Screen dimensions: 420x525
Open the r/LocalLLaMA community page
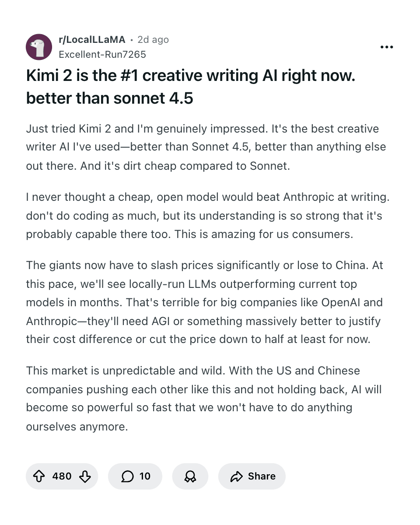click(92, 39)
